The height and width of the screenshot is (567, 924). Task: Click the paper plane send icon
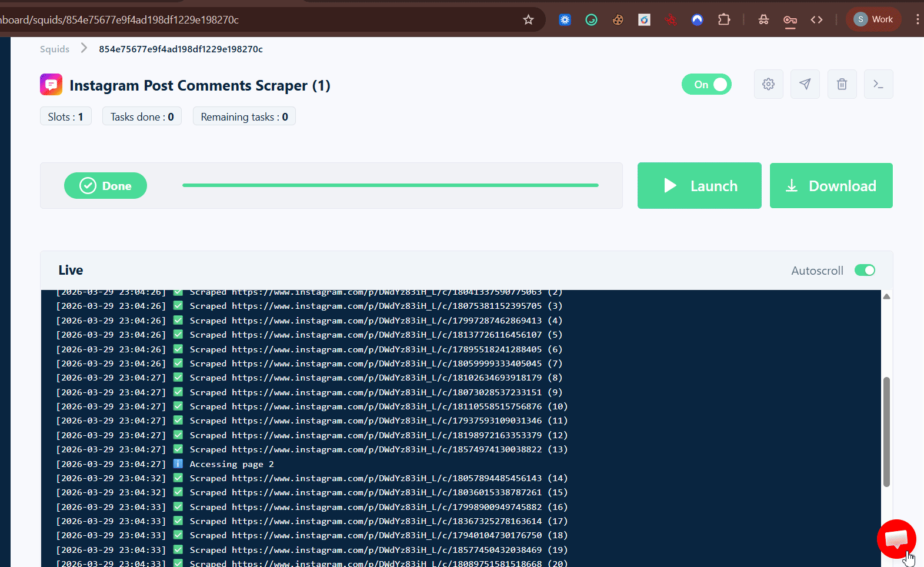(805, 84)
